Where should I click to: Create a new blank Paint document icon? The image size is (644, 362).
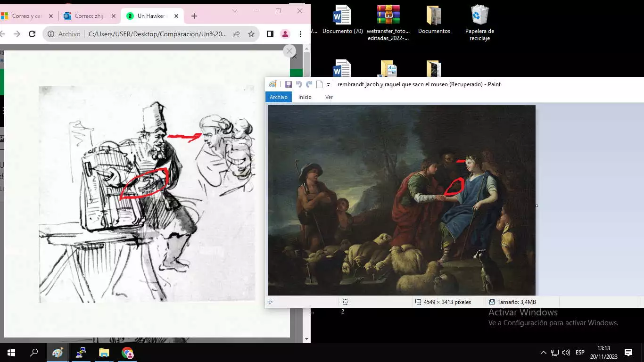[x=319, y=84]
